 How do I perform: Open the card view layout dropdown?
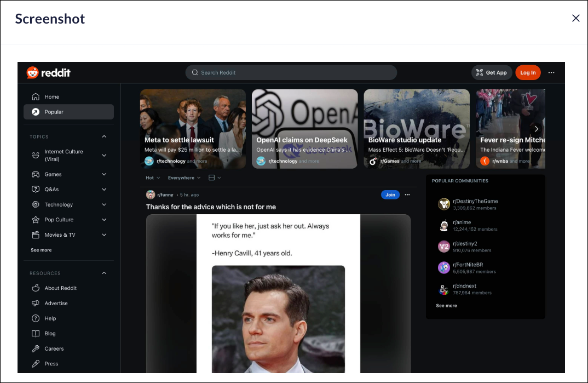215,178
